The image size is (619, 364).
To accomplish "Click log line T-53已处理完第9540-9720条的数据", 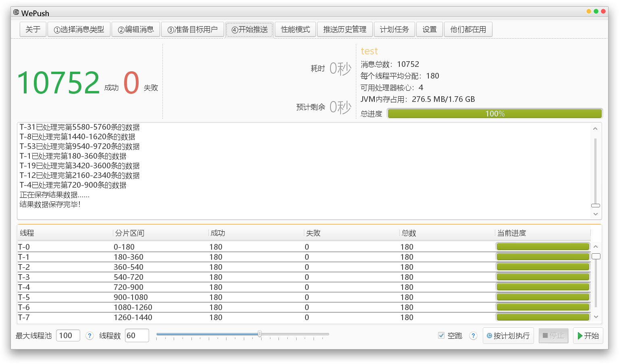I will [79, 147].
